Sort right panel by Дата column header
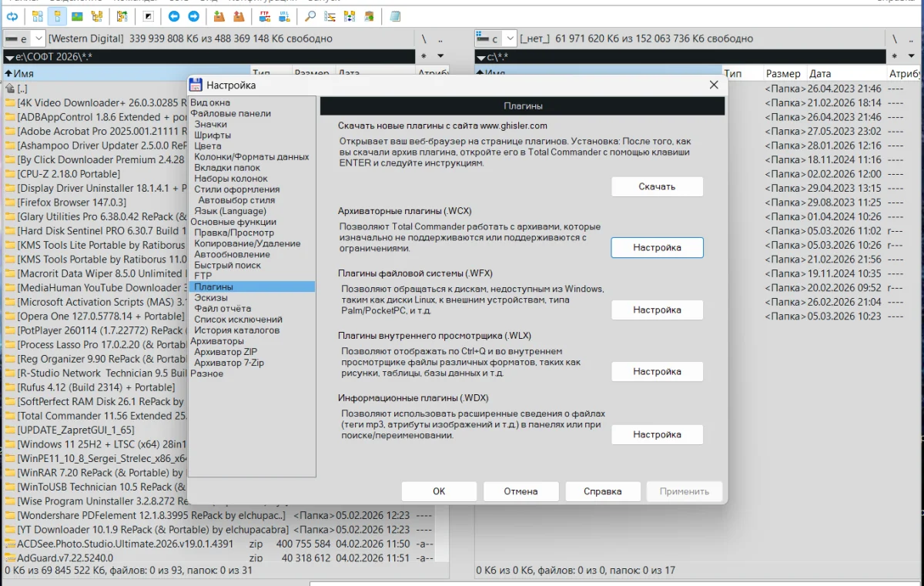The height and width of the screenshot is (586, 924). (x=820, y=74)
